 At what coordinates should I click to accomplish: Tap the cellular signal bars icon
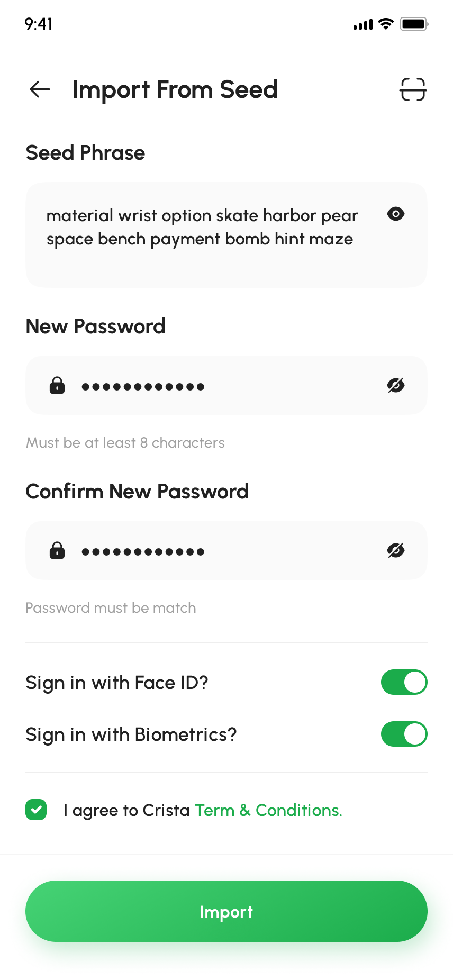coord(363,24)
